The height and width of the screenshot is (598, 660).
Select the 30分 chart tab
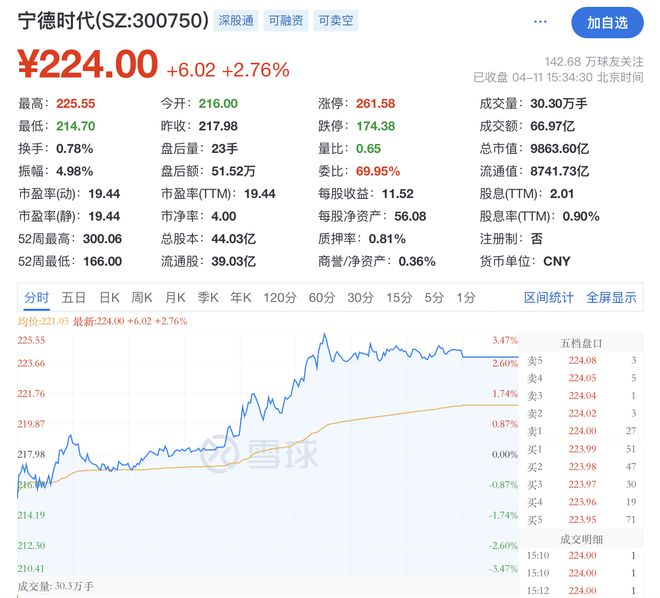click(x=360, y=298)
